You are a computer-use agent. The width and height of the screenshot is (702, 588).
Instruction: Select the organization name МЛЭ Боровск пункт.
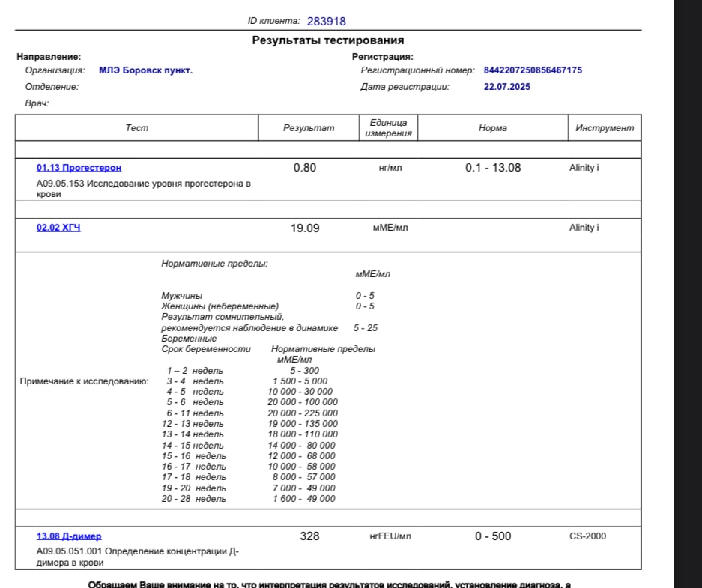145,70
